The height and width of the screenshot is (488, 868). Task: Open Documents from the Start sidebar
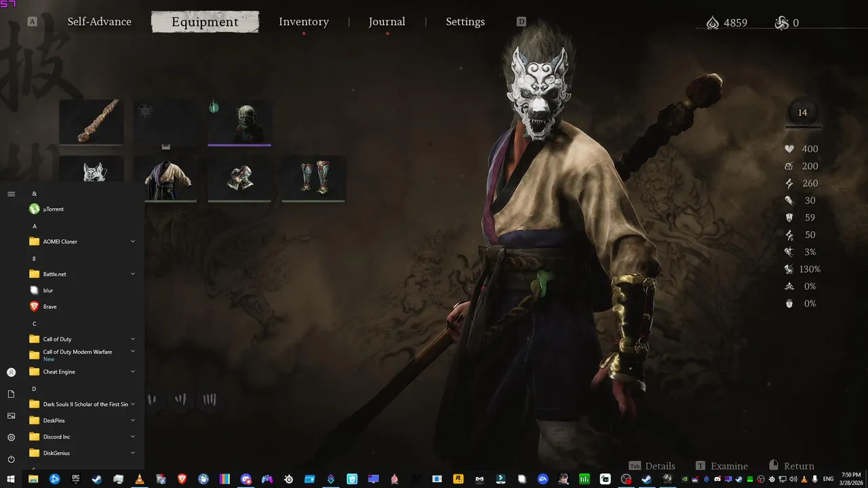tap(11, 394)
